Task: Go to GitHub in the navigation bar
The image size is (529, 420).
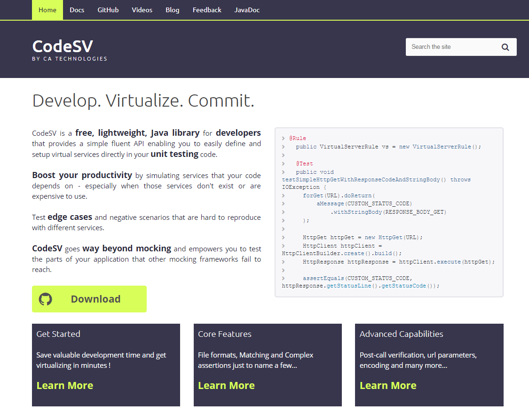Action: (108, 10)
